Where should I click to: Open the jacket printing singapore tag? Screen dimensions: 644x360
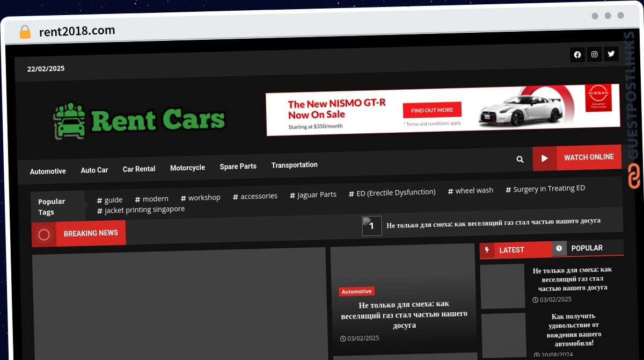click(x=141, y=210)
